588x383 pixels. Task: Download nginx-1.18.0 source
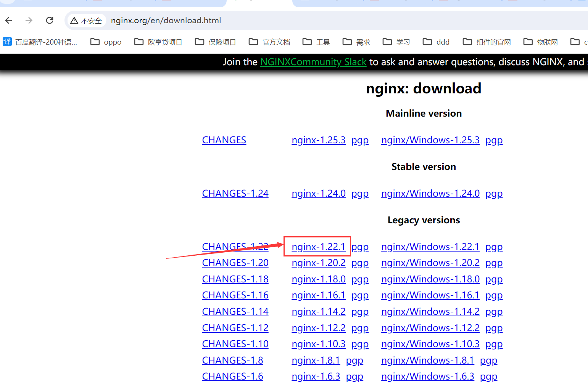pos(319,279)
